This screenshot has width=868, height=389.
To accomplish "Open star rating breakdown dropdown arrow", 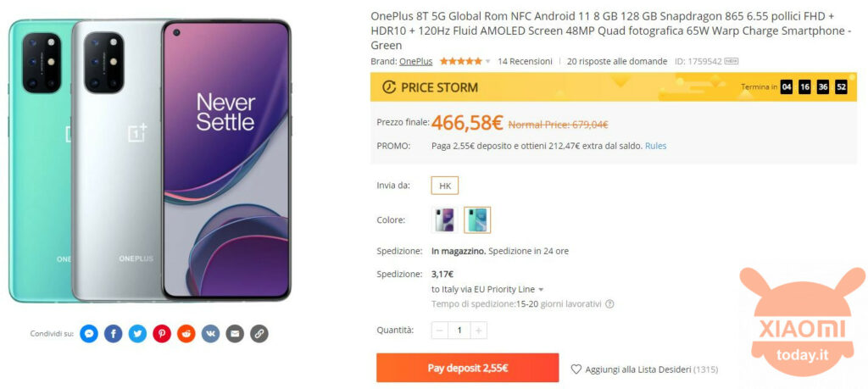I will tap(487, 62).
